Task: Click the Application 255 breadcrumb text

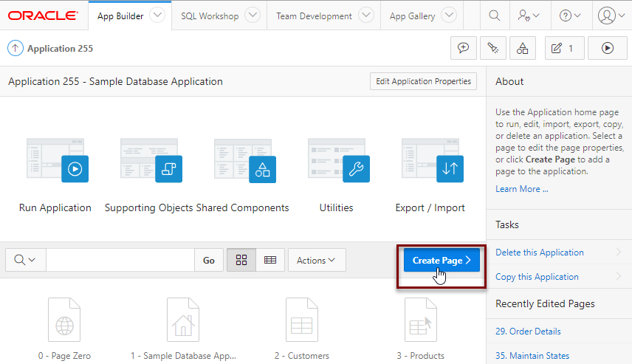Action: [60, 49]
